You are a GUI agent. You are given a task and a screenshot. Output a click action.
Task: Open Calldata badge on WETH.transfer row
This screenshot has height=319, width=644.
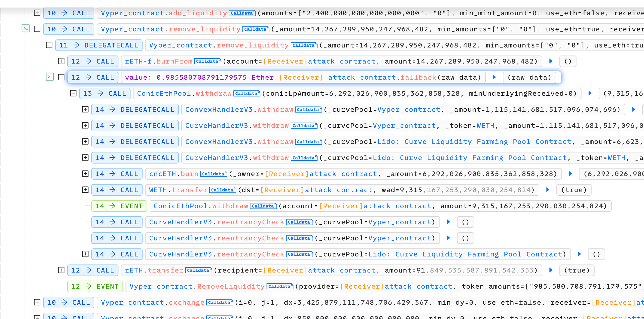click(x=222, y=190)
